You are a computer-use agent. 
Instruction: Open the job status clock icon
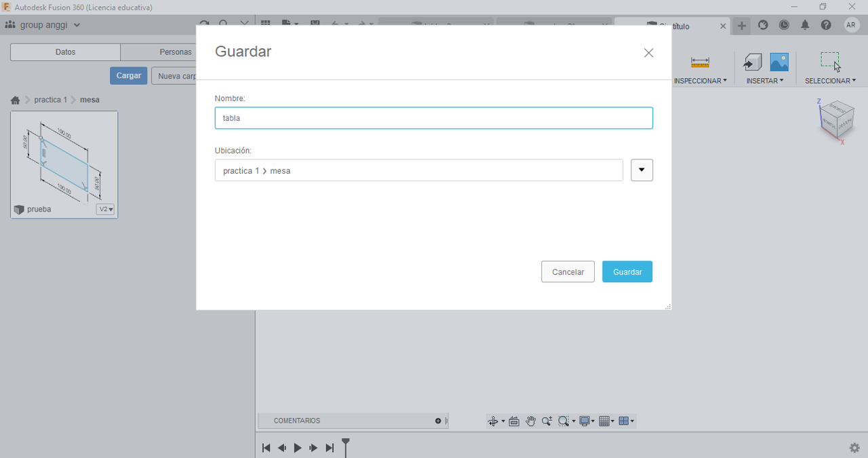click(x=784, y=25)
